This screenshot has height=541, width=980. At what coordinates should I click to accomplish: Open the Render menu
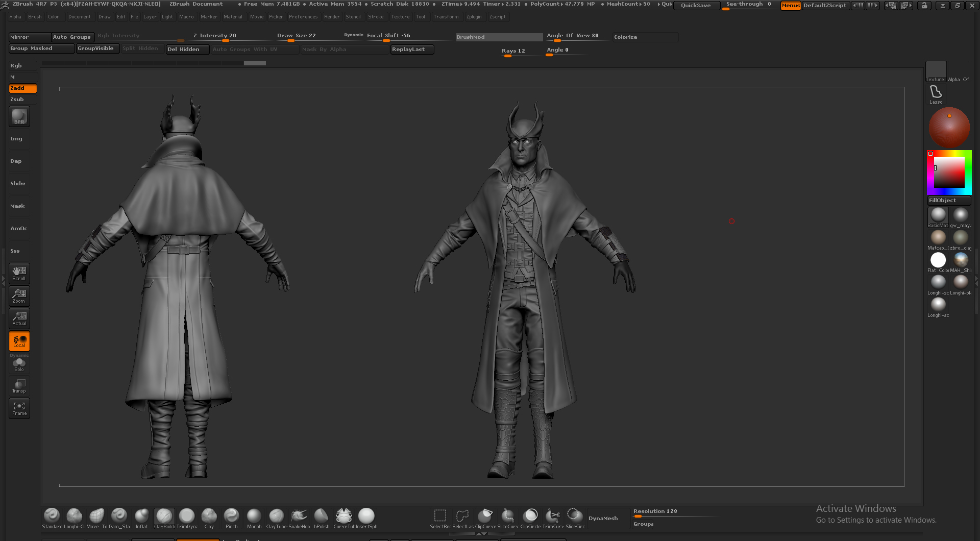click(332, 17)
